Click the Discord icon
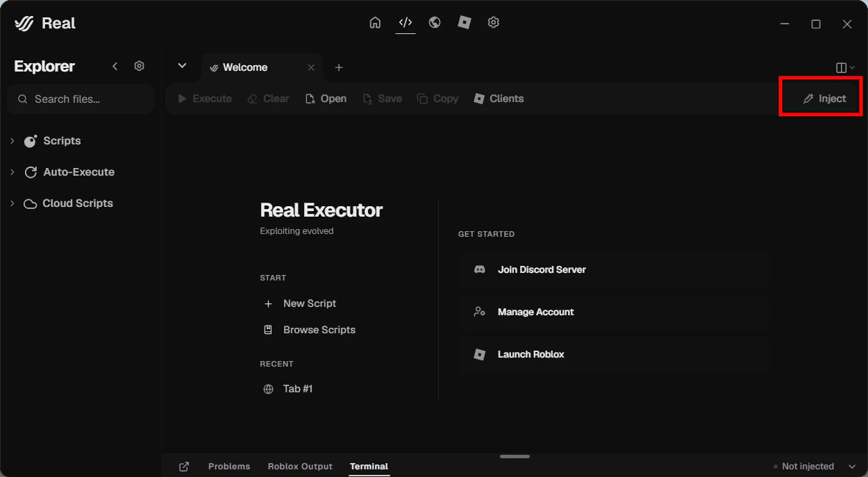 click(x=479, y=269)
